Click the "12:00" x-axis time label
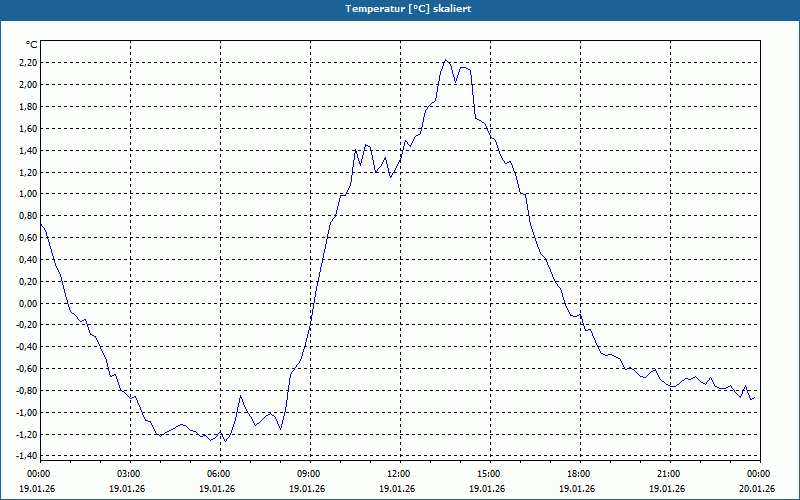 [401, 474]
